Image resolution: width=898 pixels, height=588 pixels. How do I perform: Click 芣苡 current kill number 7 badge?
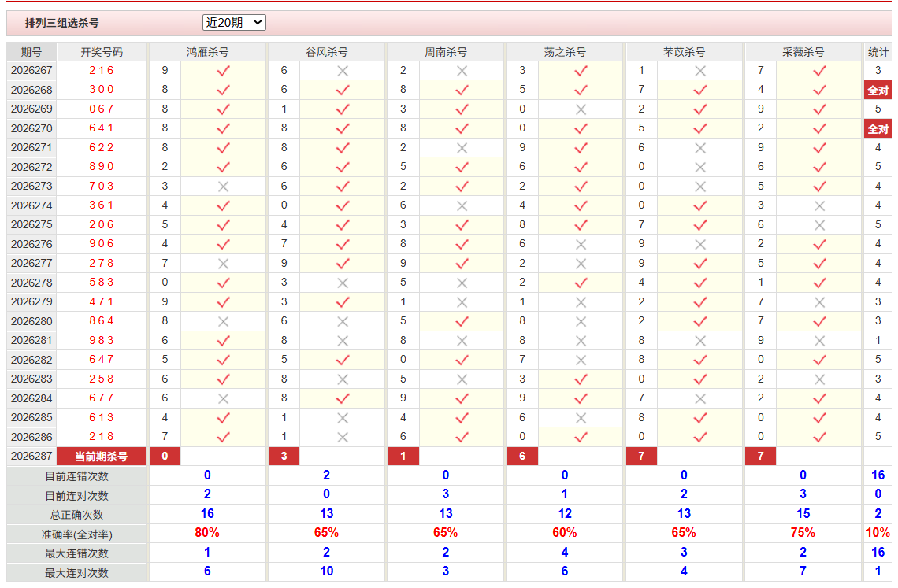click(641, 457)
